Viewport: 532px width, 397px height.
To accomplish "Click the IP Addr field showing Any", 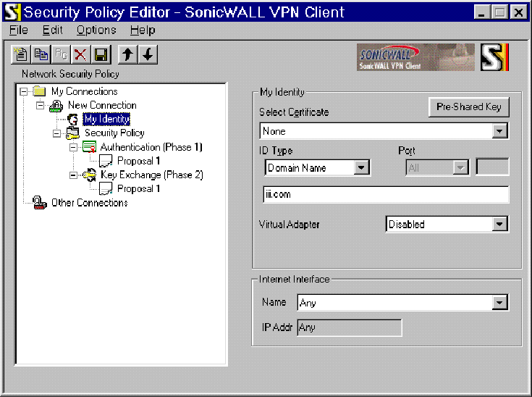I will [350, 327].
